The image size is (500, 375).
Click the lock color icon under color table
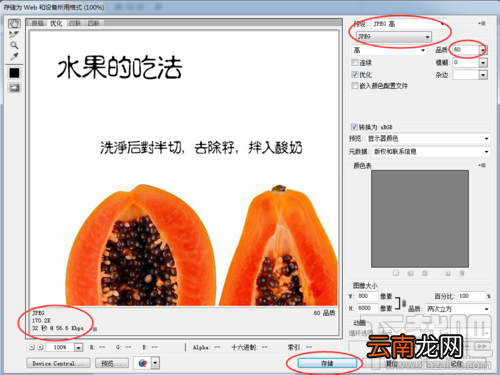tap(424, 273)
